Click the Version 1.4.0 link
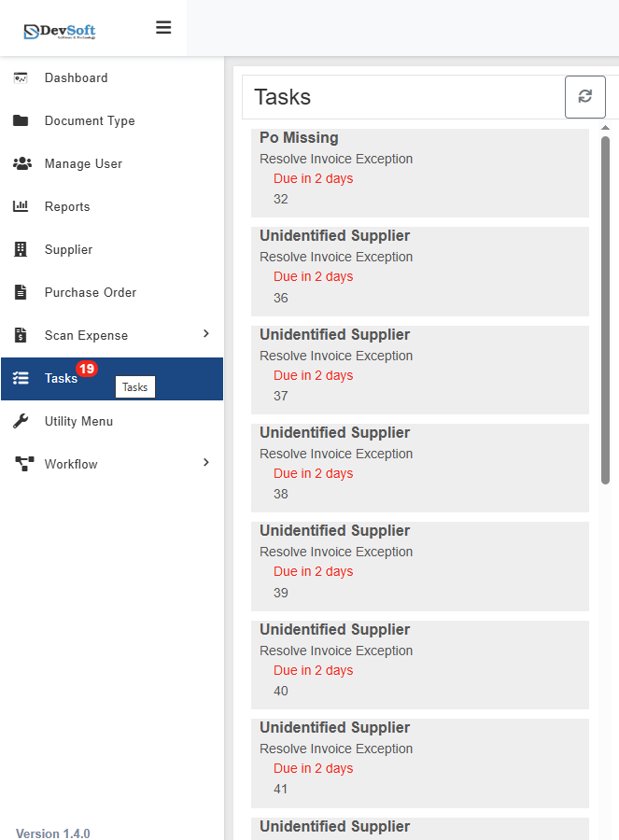Viewport: 619px width, 840px height. pos(52,833)
